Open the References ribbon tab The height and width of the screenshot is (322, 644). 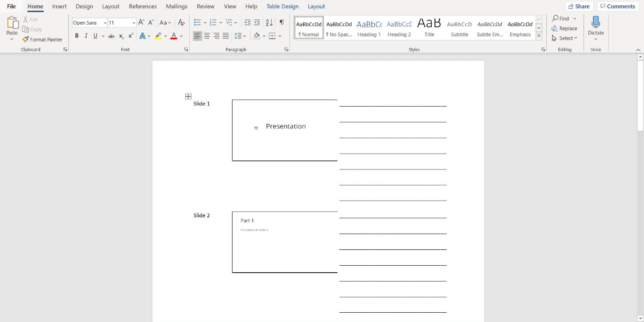(142, 6)
